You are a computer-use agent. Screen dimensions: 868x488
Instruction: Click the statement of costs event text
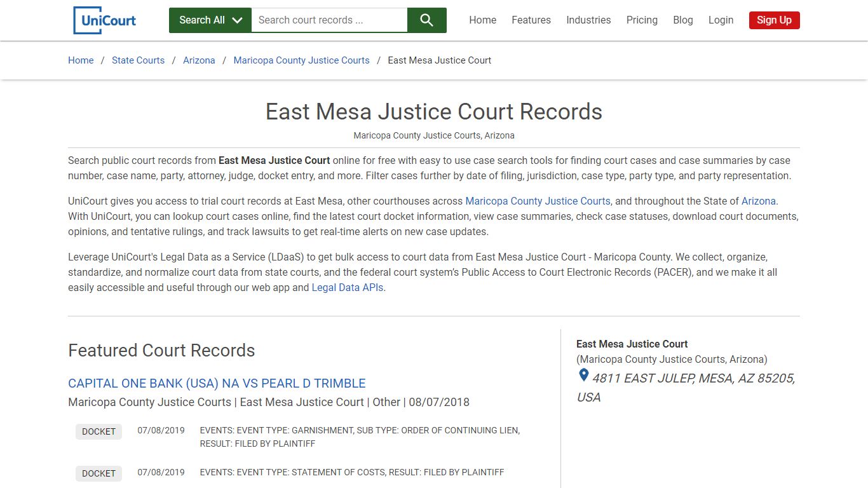pyautogui.click(x=352, y=472)
